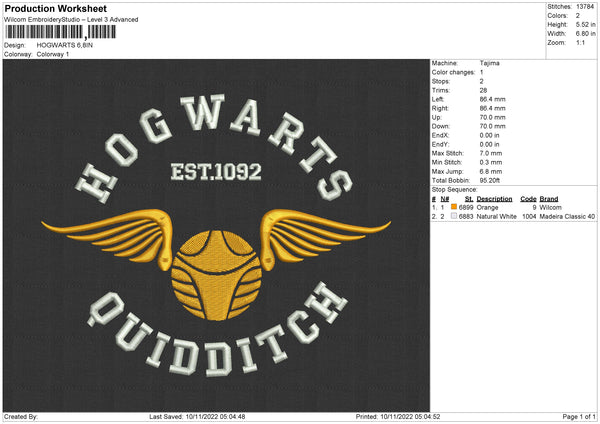Screen dimensions: 600x424
Task: Select the Down value '70.0 mm'
Action: 492,126
